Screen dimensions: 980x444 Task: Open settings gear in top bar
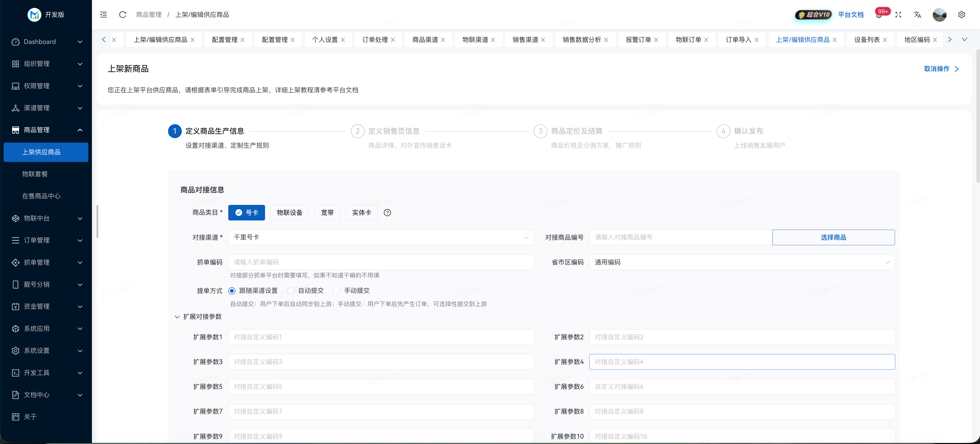coord(961,15)
